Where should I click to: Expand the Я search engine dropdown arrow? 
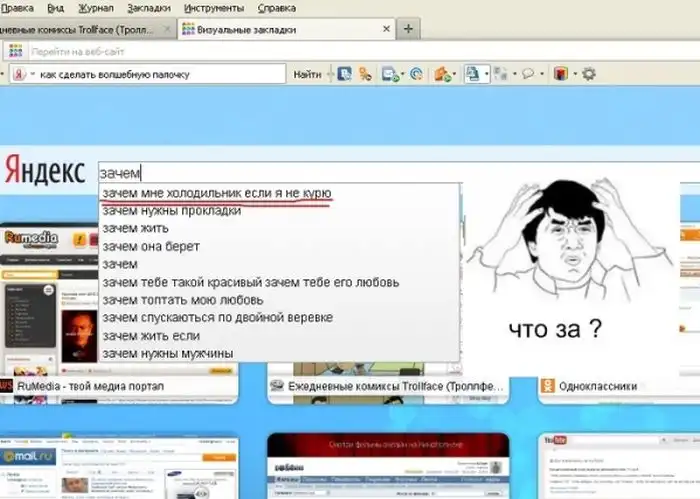pos(32,75)
